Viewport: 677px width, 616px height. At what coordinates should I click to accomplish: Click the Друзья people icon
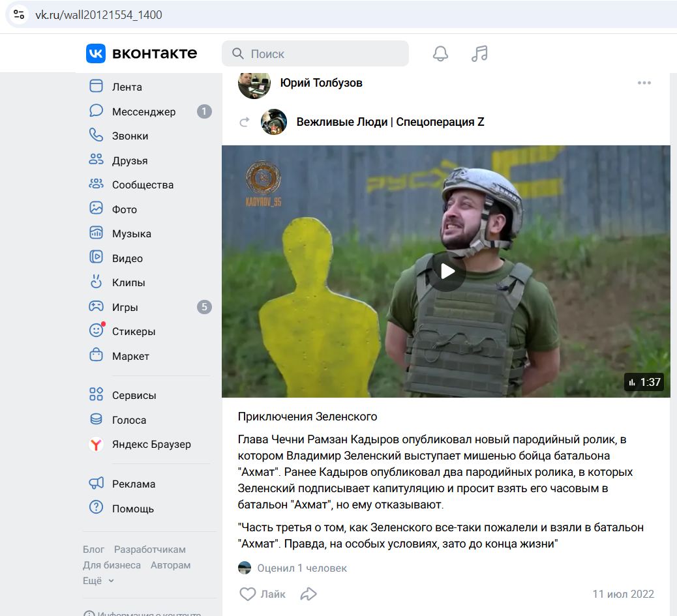coord(96,160)
